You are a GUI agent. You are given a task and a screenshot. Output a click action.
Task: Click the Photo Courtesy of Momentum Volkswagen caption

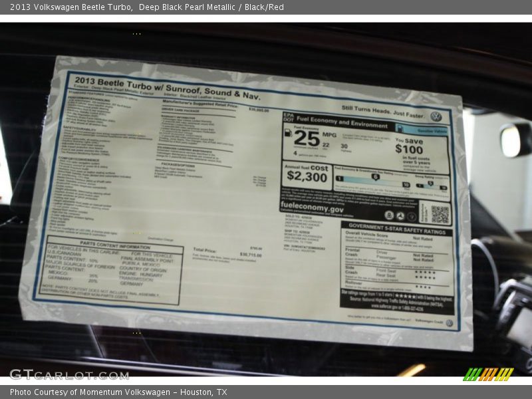pos(118,392)
